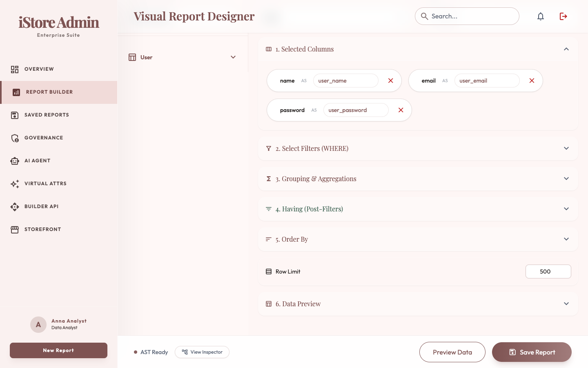Screen dimensions: 588x368
Task: Remove the email column
Action: click(x=532, y=81)
